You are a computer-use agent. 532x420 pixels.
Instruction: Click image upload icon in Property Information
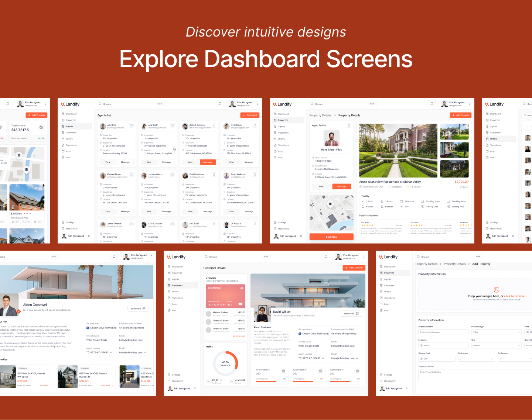click(497, 290)
